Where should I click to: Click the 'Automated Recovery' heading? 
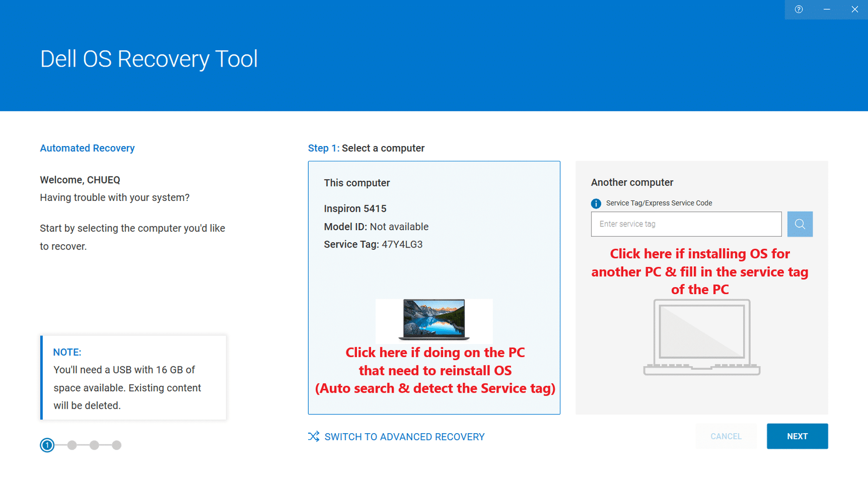(87, 148)
